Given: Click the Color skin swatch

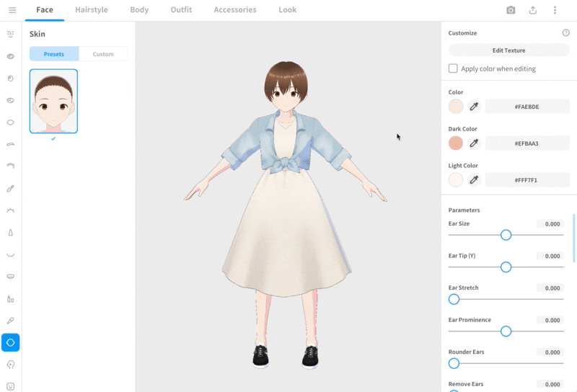Looking at the screenshot, I should 455,107.
